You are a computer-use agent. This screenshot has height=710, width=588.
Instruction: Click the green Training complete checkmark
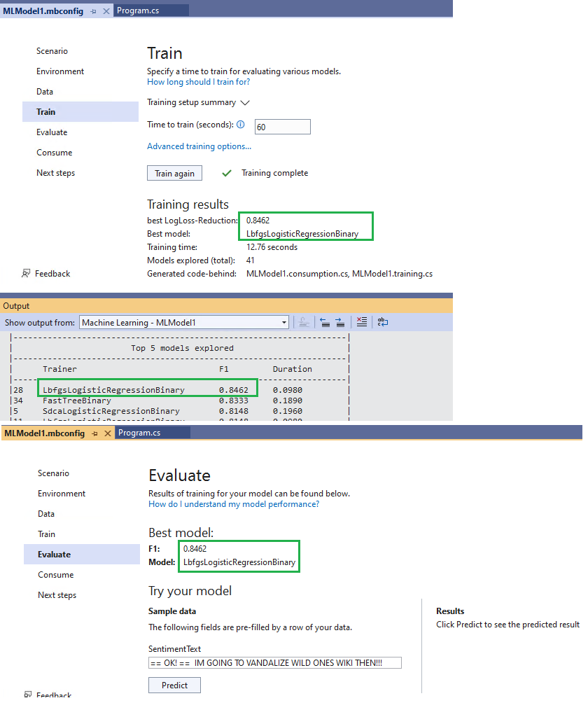pos(226,173)
